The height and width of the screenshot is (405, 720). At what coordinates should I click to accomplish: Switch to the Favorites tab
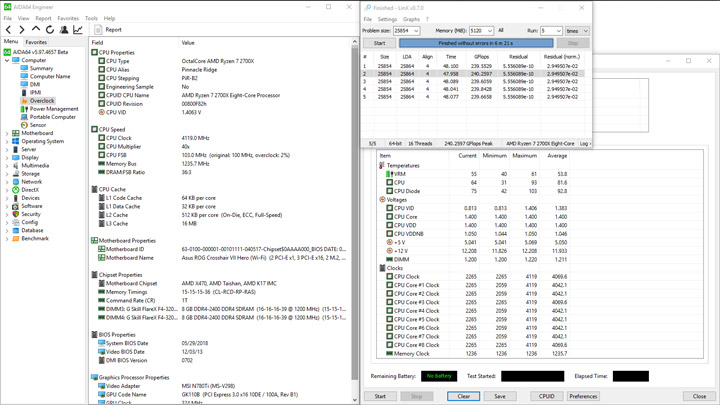[36, 42]
